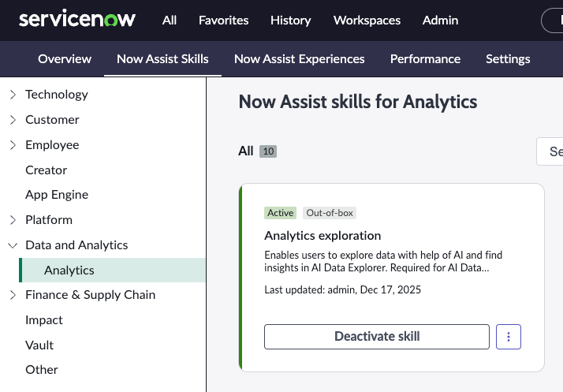Image resolution: width=563 pixels, height=392 pixels.
Task: Select Data and Analytics in sidebar
Action: 76,245
